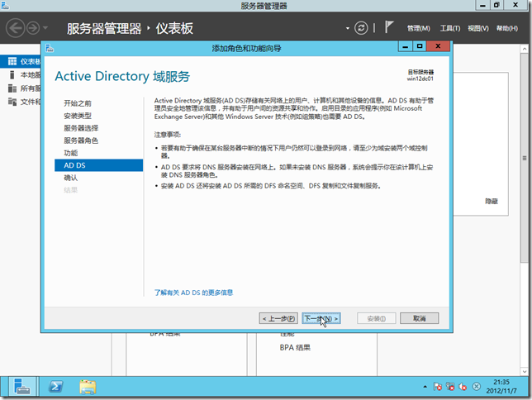Click the taskbar clock showing 21:35
The width and height of the screenshot is (532, 400).
click(501, 387)
